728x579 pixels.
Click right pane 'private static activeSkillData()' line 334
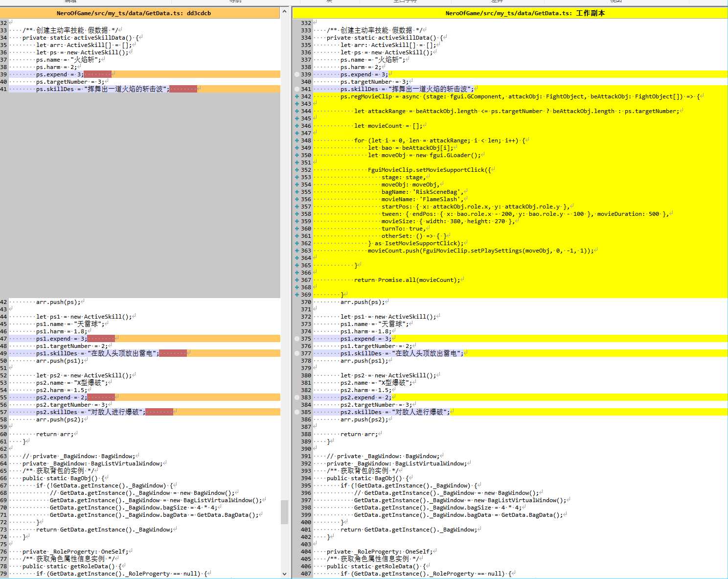[x=385, y=38]
